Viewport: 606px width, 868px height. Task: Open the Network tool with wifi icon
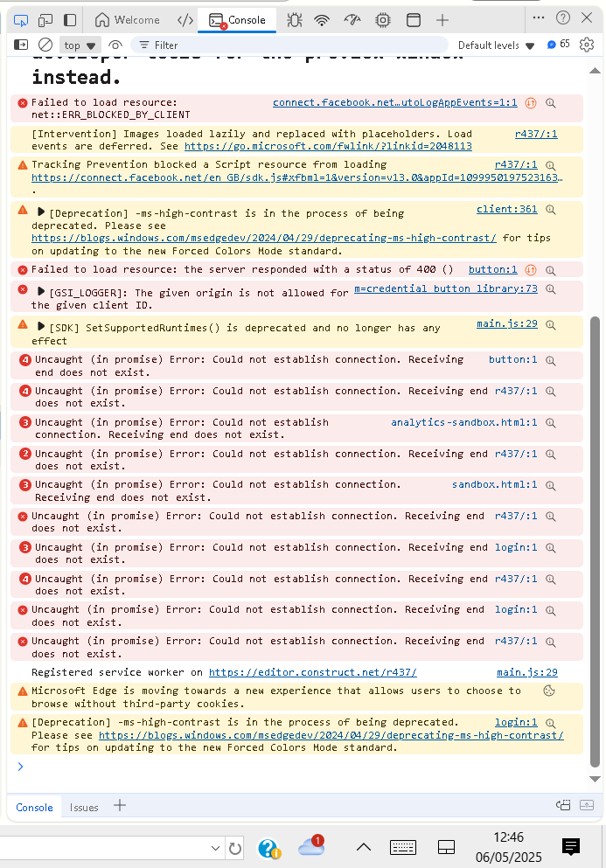coord(322,20)
